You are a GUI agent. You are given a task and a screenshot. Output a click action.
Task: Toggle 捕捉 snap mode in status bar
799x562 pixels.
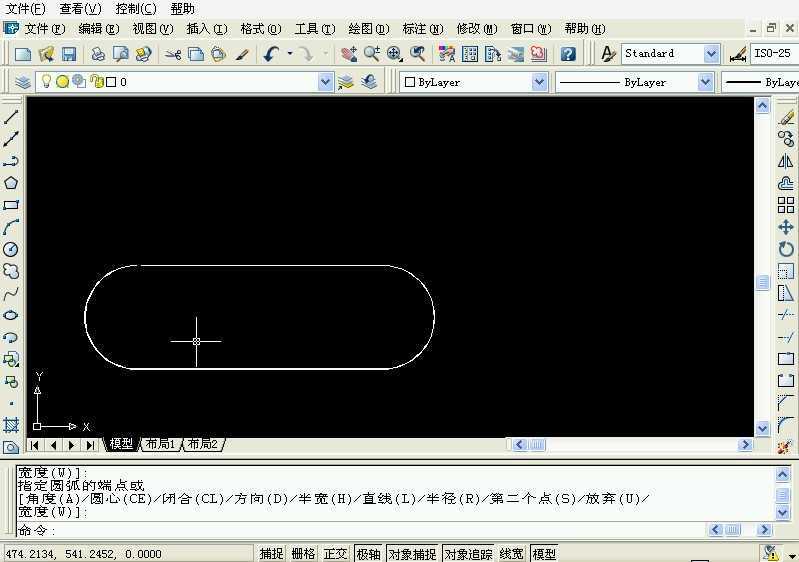point(271,554)
